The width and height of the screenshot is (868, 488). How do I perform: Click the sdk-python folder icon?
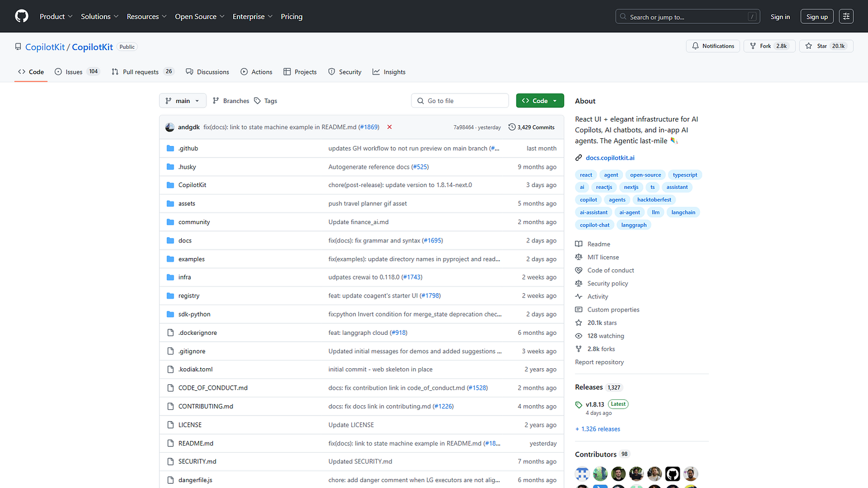point(170,315)
